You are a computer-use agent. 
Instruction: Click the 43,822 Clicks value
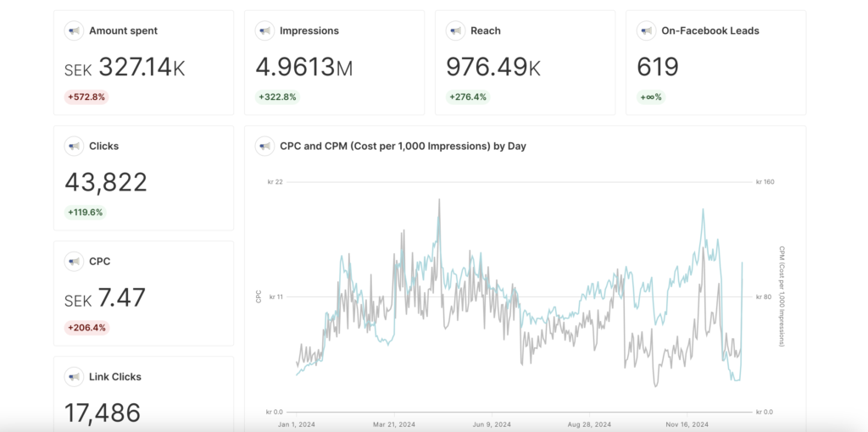pos(106,183)
